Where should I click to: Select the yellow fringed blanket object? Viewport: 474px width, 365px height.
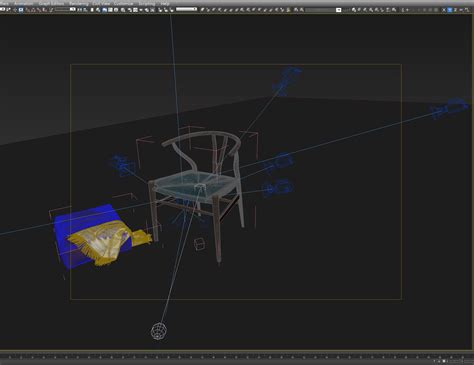(x=107, y=242)
